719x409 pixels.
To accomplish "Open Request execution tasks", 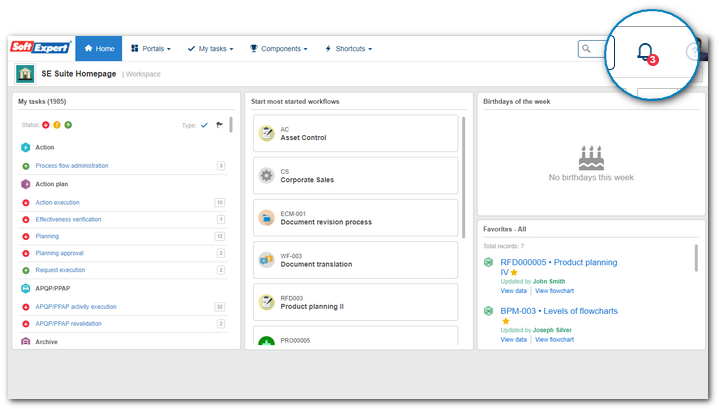I will [61, 270].
